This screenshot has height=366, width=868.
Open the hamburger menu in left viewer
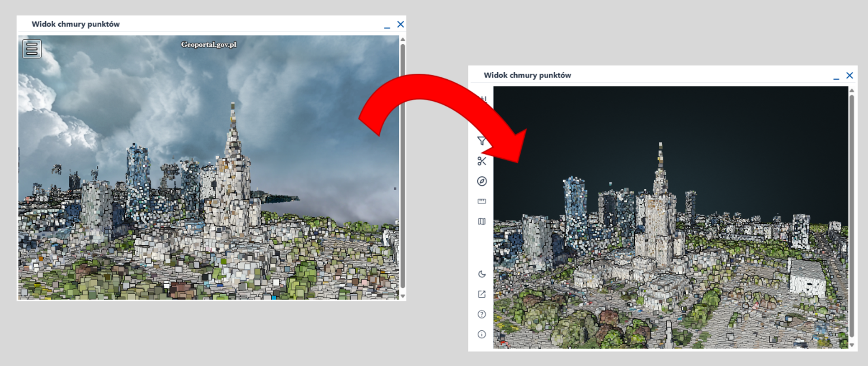click(x=32, y=49)
